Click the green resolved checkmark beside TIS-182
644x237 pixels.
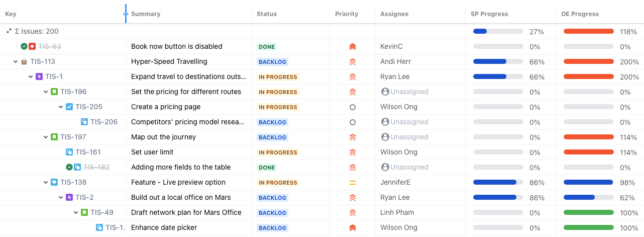69,167
